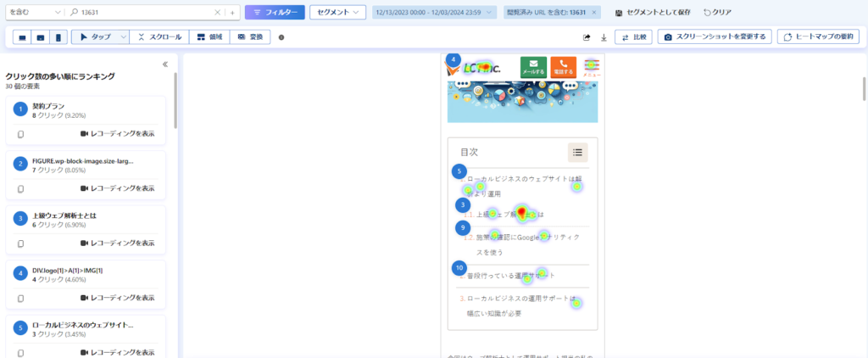Copy selector for 上級ウェブ解析士とは card

pyautogui.click(x=20, y=243)
